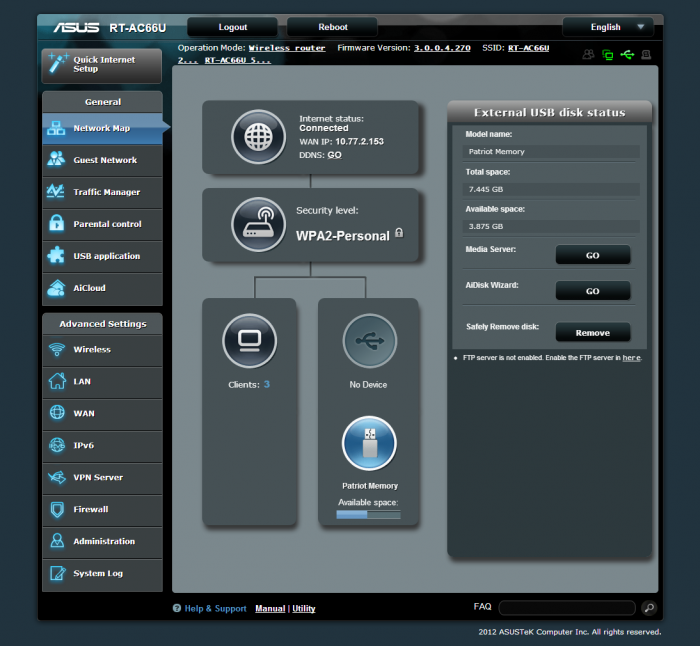Click the green USB status icon in header
The height and width of the screenshot is (646, 700).
click(x=627, y=54)
